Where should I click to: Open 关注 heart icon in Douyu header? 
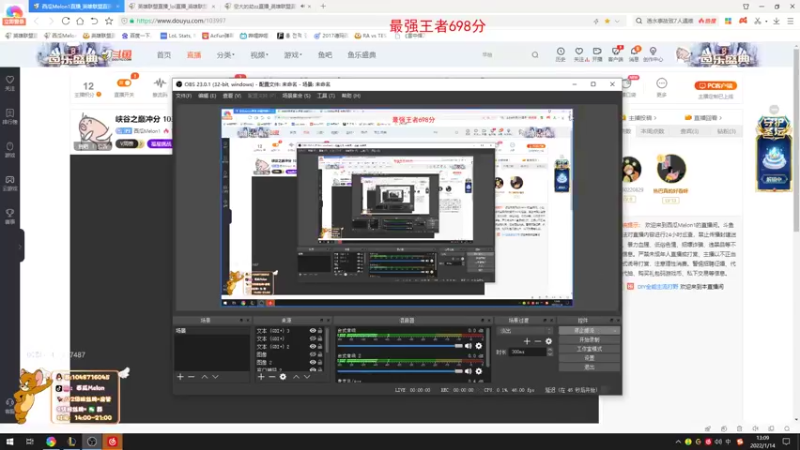[x=579, y=54]
